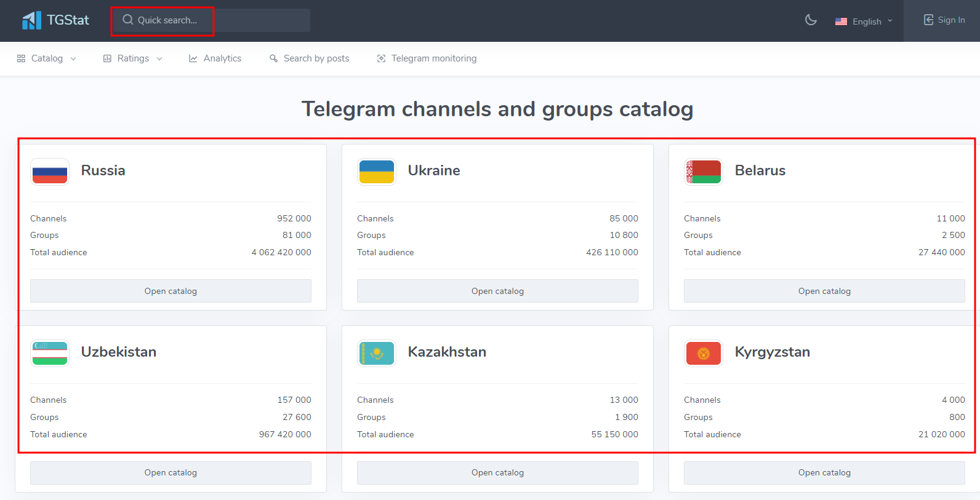This screenshot has width=980, height=500.
Task: Select Belarus channels count 11 000
Action: click(x=950, y=218)
